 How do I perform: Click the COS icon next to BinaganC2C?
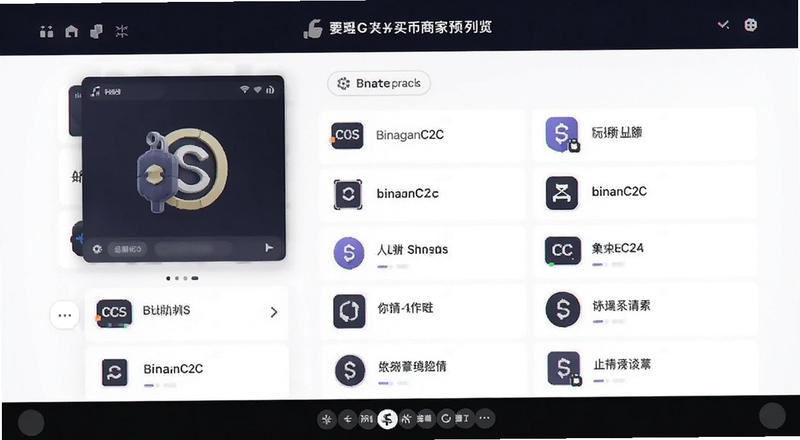pyautogui.click(x=347, y=135)
